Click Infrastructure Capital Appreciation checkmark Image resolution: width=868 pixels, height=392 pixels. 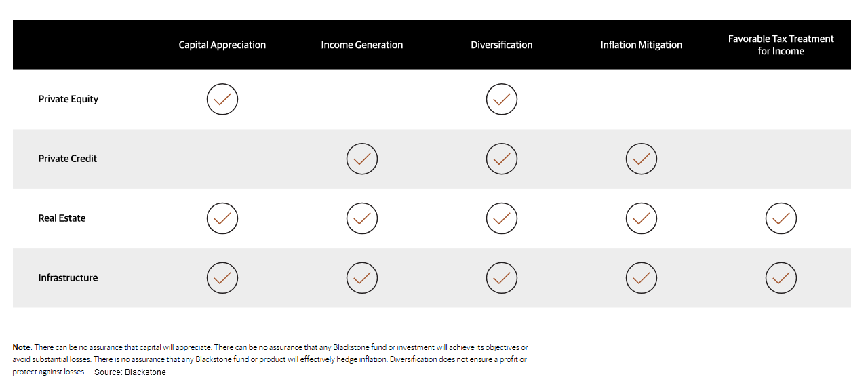pos(222,278)
